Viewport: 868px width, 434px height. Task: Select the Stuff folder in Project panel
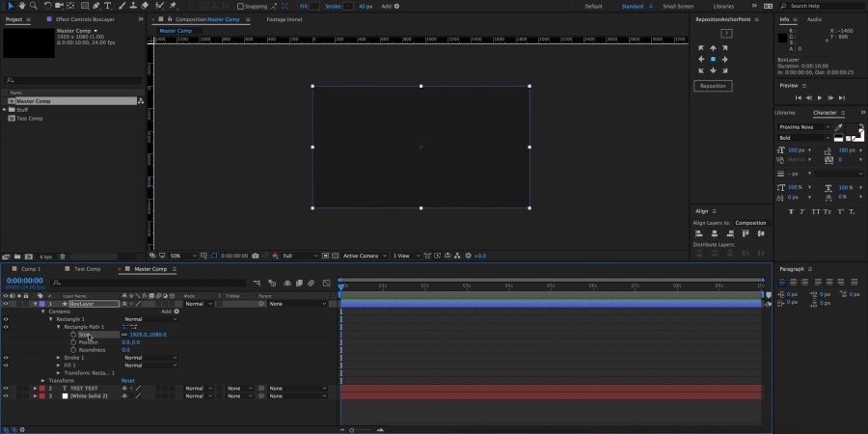[x=22, y=110]
